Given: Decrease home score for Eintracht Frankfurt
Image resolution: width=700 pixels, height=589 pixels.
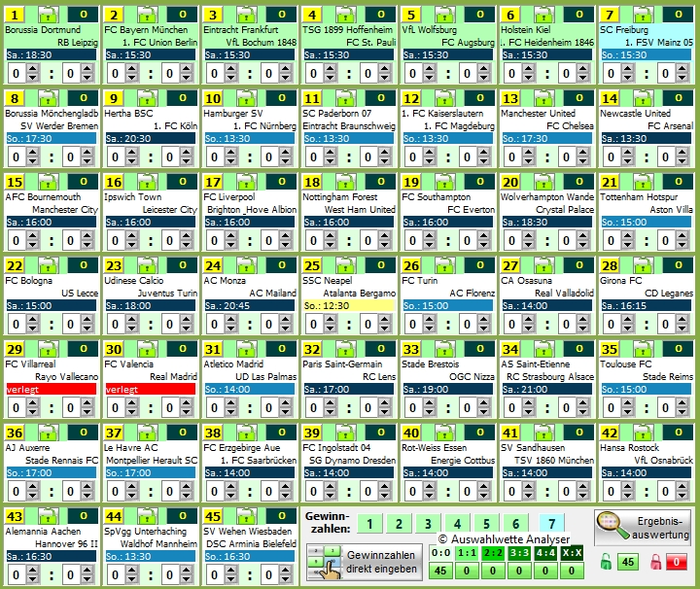Looking at the screenshot, I should pyautogui.click(x=230, y=78).
